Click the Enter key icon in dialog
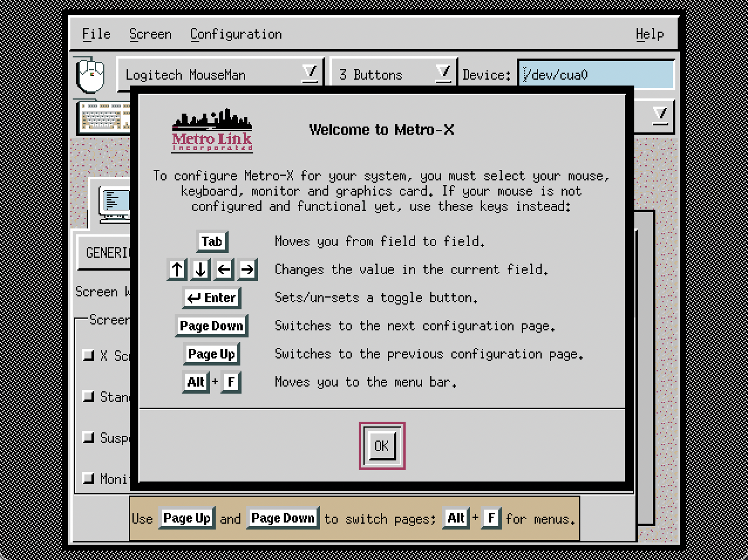 [212, 298]
